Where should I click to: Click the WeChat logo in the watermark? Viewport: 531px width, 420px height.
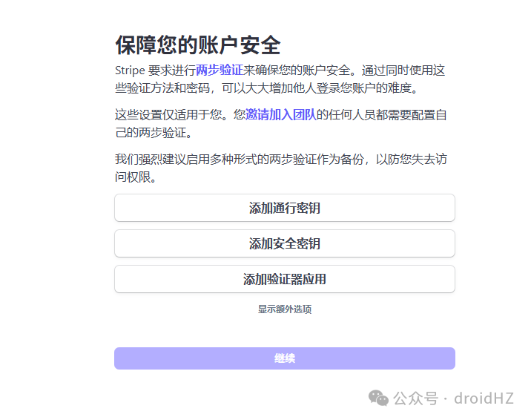(378, 398)
